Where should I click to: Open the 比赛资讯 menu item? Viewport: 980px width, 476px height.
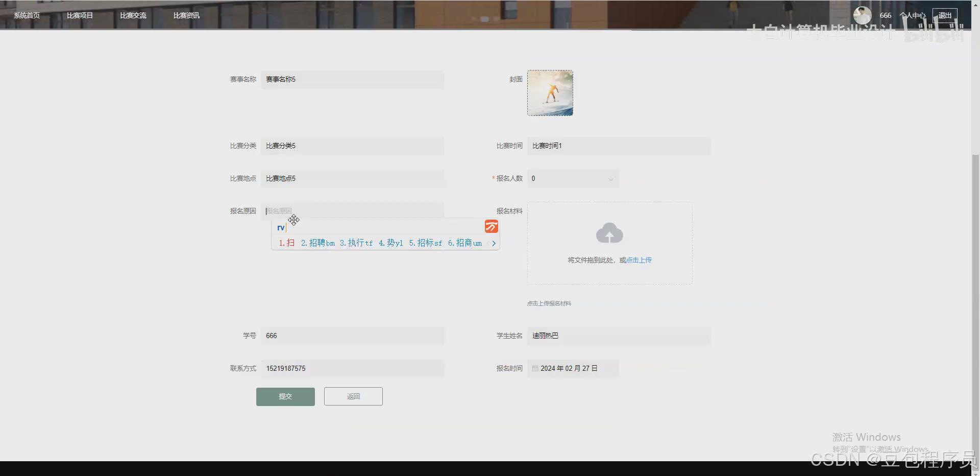(x=186, y=15)
